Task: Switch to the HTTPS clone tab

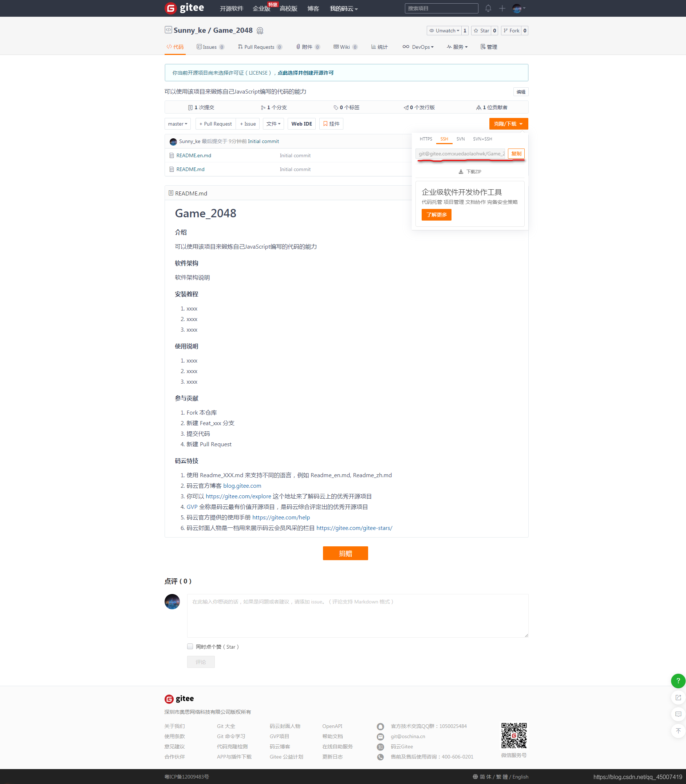Action: [x=426, y=139]
